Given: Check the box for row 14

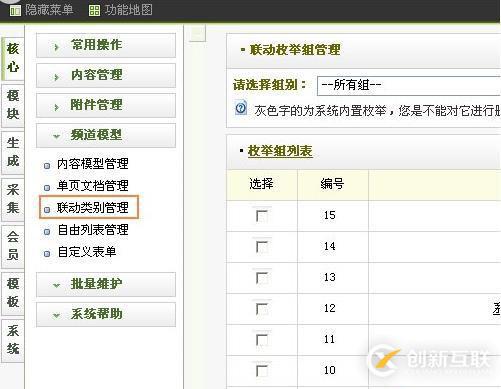Looking at the screenshot, I should 262,247.
